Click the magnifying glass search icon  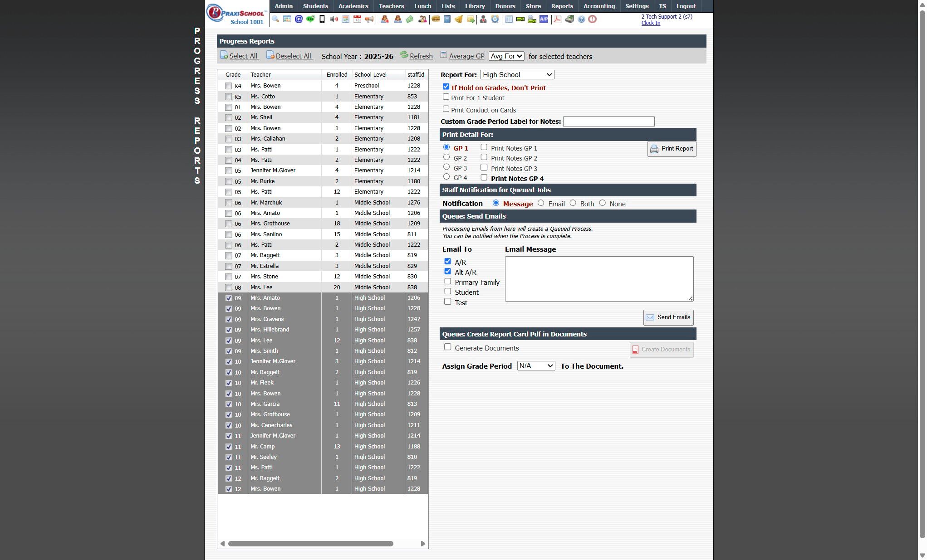[x=275, y=19]
